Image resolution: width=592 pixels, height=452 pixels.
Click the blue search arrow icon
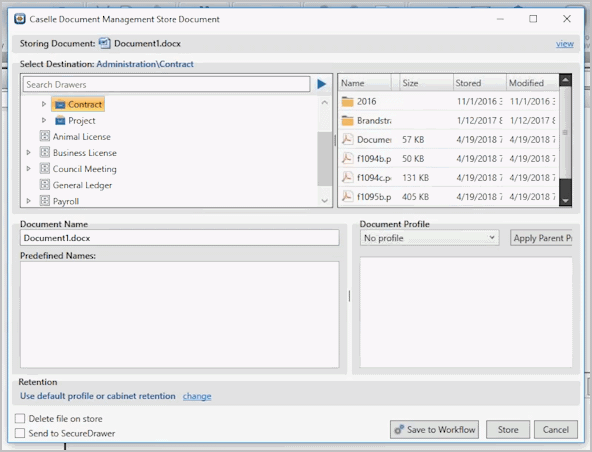pos(321,84)
